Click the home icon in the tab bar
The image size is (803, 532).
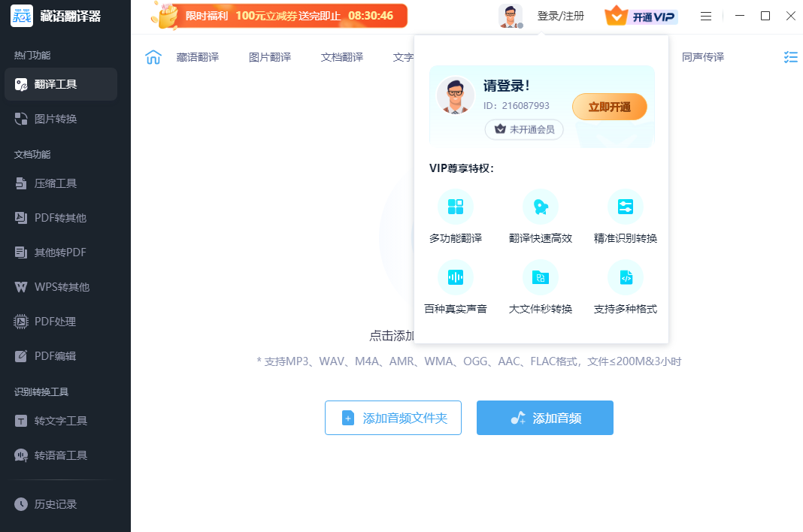153,57
